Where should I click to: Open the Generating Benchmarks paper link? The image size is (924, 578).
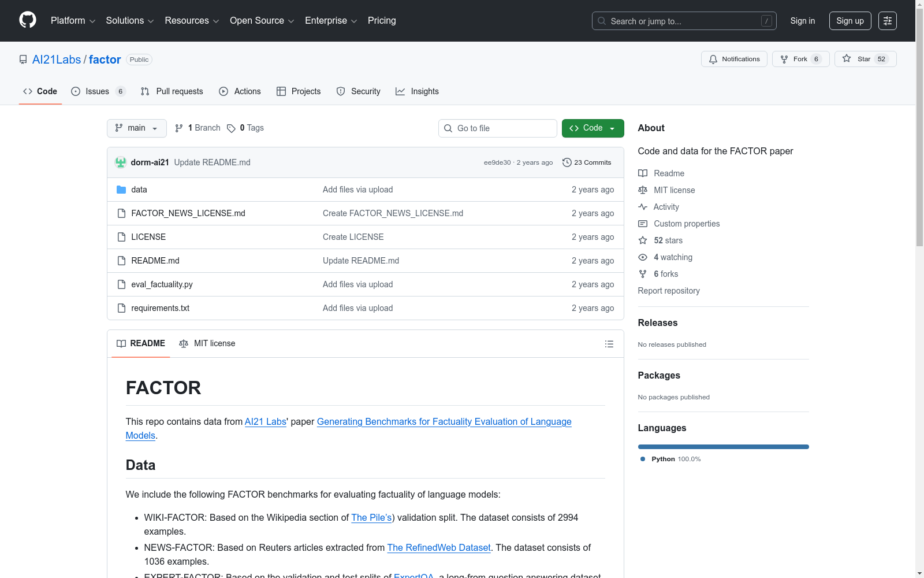tap(444, 422)
